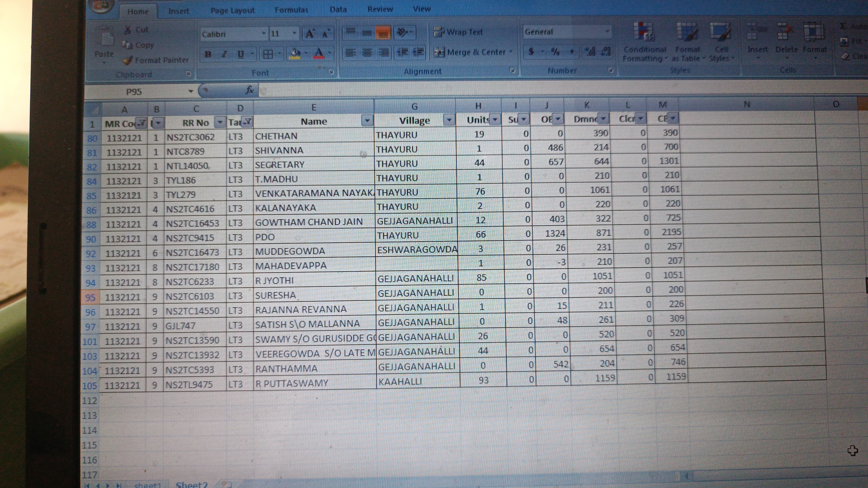Open Village column filter dropdown
The width and height of the screenshot is (868, 488).
[x=449, y=120]
